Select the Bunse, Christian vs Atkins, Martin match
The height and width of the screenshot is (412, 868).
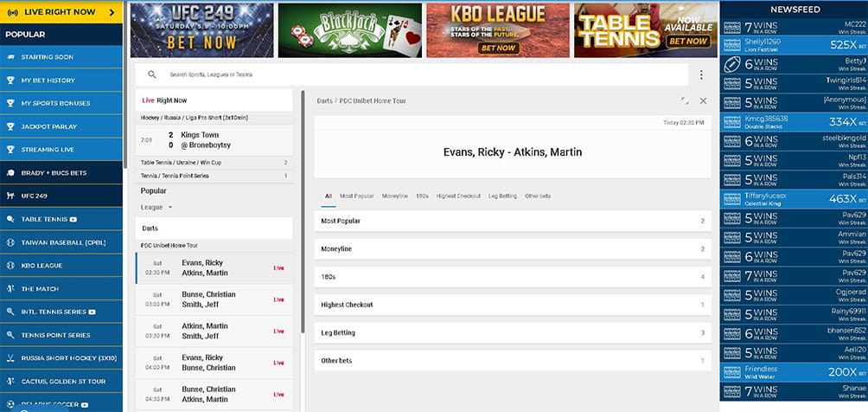214,394
